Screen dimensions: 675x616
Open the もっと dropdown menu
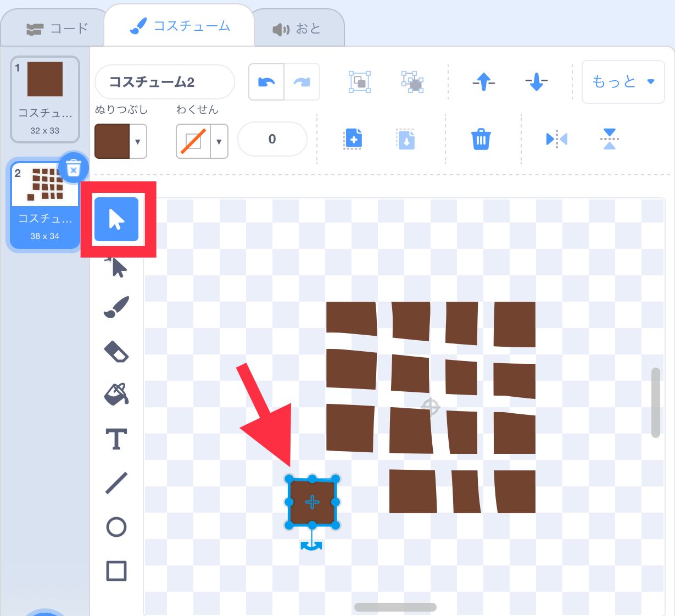coord(622,81)
